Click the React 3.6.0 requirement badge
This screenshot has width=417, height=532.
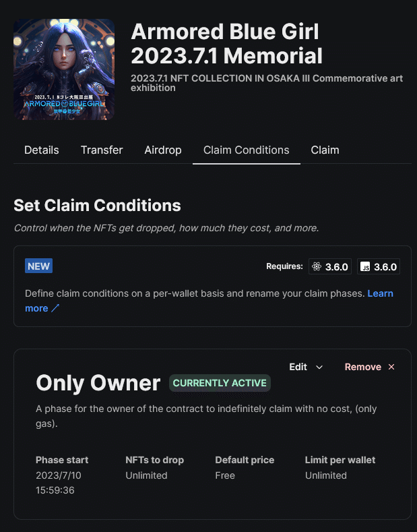coord(330,267)
